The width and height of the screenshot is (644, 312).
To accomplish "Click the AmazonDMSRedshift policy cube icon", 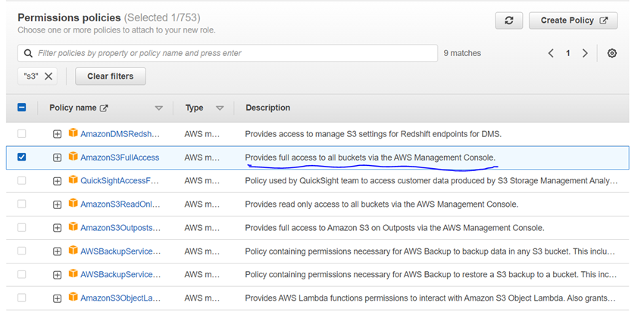I will (x=73, y=133).
